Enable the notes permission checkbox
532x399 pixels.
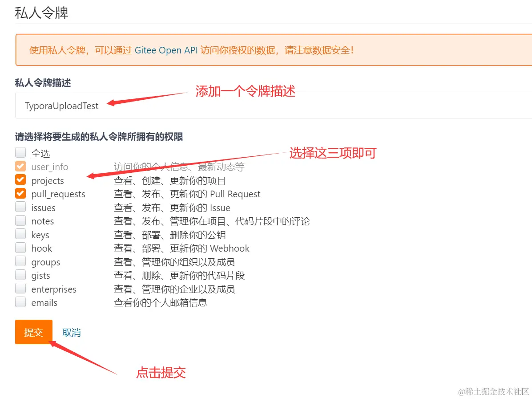click(20, 220)
